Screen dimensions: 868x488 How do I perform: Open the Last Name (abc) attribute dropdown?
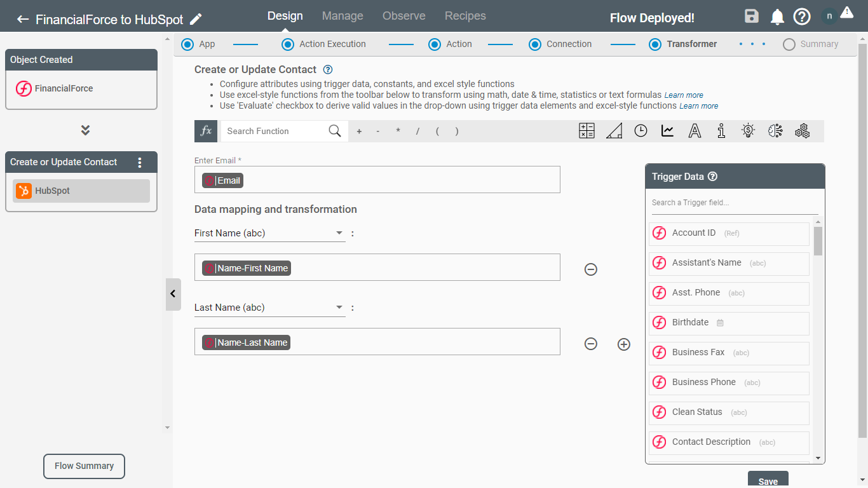[269, 308]
